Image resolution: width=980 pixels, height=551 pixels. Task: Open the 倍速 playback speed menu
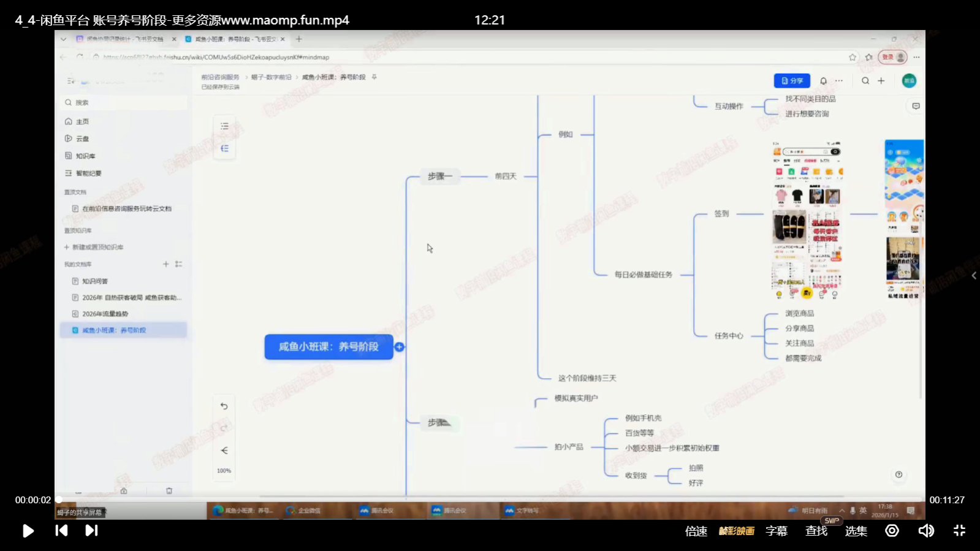click(x=696, y=531)
